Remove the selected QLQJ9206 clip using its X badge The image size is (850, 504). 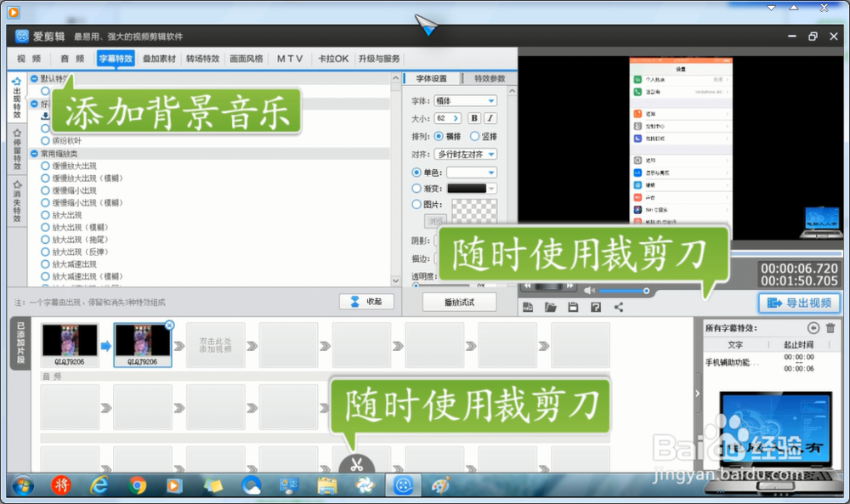coord(170,326)
